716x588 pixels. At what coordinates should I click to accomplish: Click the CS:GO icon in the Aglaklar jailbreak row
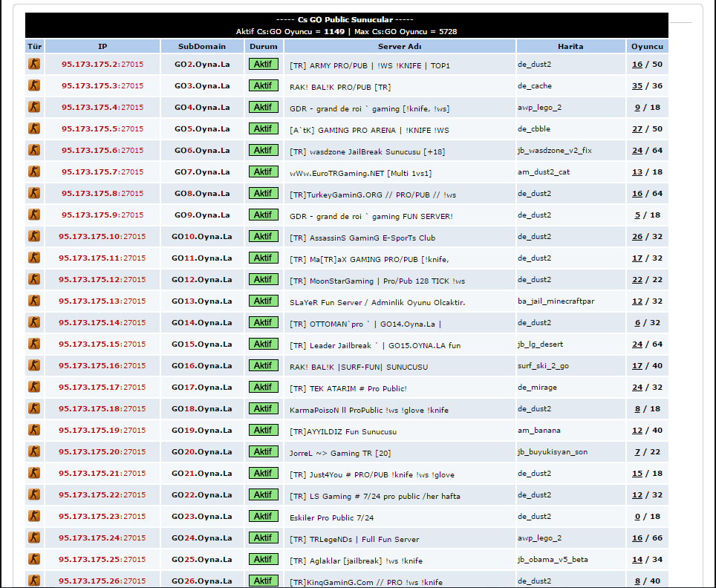coord(34,559)
